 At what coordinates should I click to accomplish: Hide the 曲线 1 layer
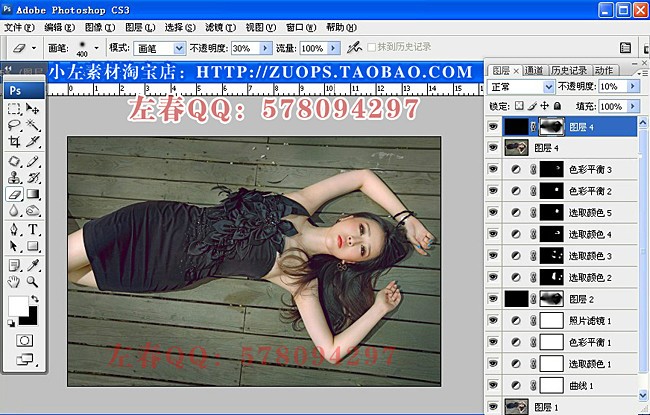493,385
